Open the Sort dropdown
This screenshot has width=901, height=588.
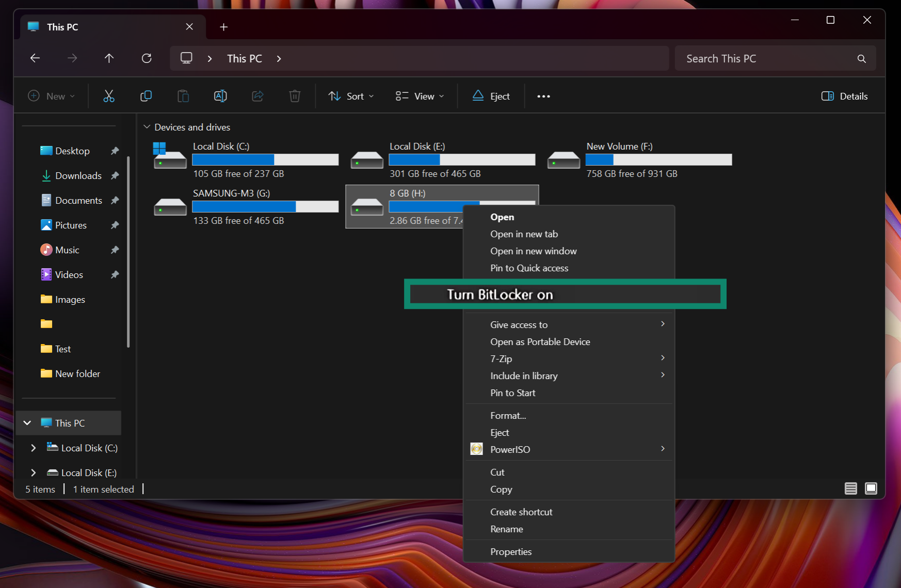point(350,96)
